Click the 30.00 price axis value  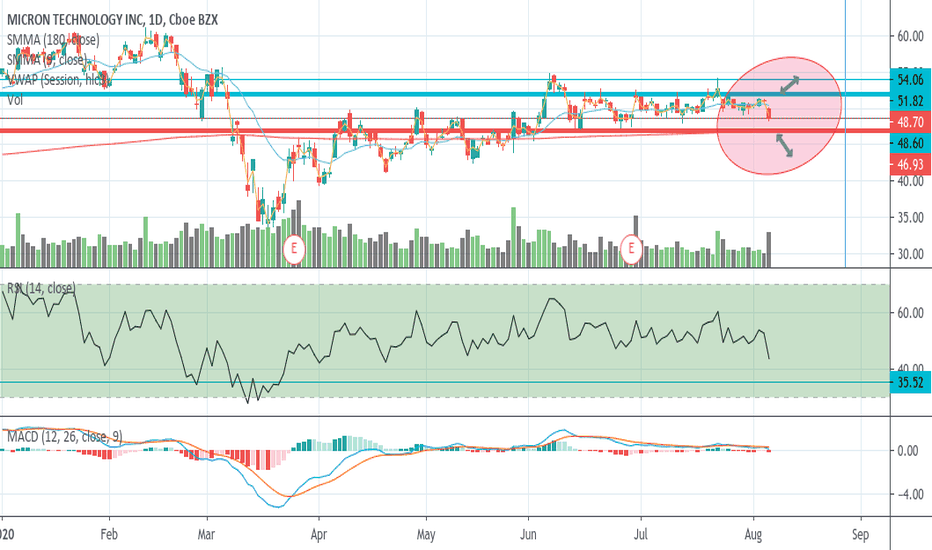pyautogui.click(x=910, y=254)
